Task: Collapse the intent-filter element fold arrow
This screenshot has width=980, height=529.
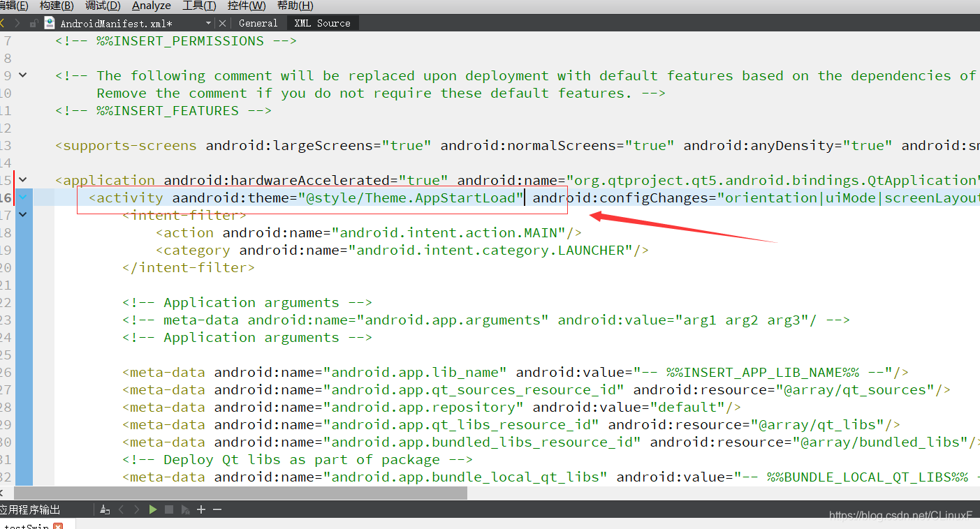Action: (x=23, y=214)
